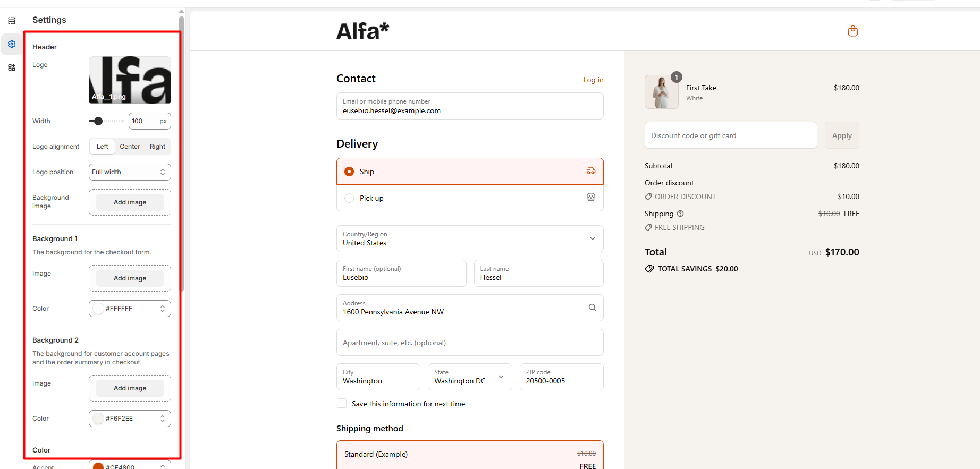The height and width of the screenshot is (469, 980).
Task: Click the FREE SHIPPING tag icon
Action: coord(648,227)
